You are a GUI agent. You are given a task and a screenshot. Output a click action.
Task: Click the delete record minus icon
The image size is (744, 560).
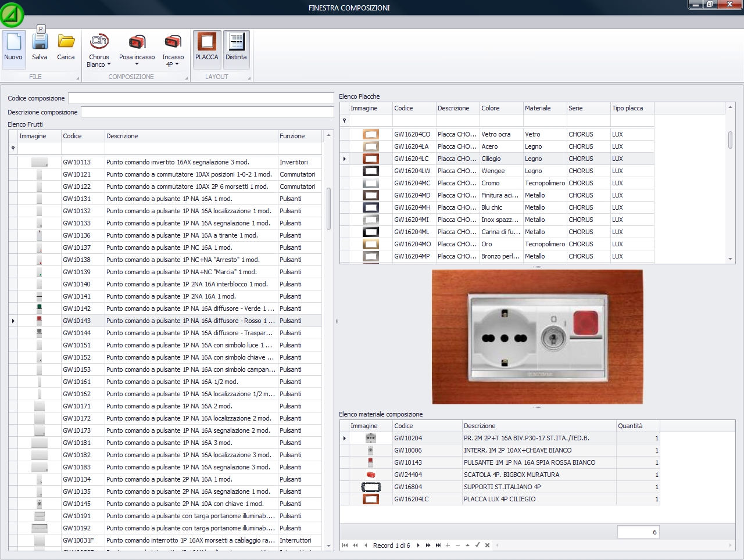[x=457, y=545]
